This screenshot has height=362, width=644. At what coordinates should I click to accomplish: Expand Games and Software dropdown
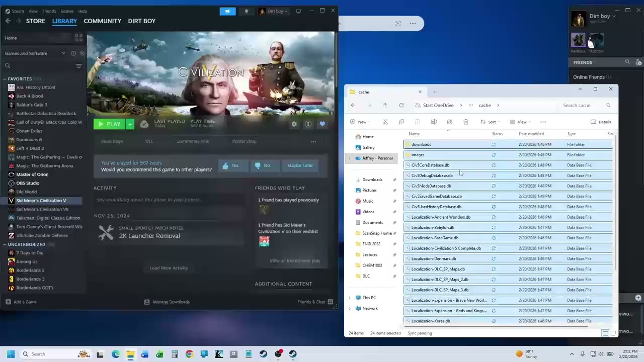point(63,53)
